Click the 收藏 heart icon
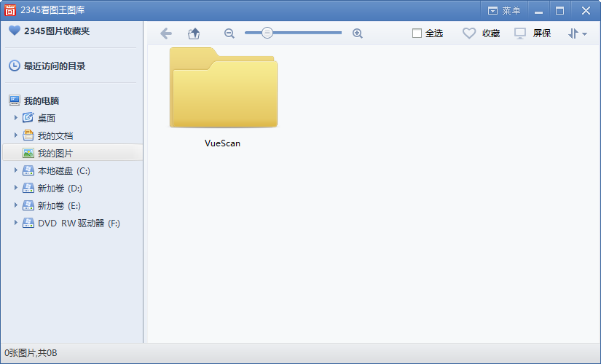The width and height of the screenshot is (601, 364). click(468, 33)
